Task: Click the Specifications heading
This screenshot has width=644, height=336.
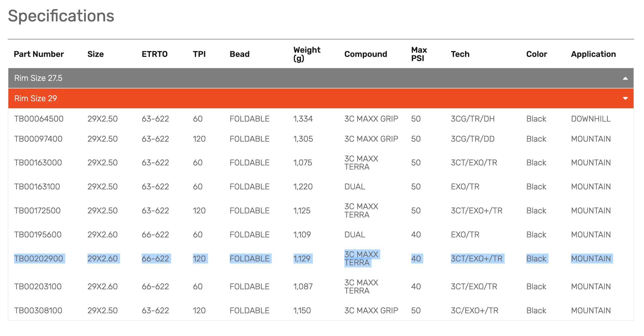Action: (61, 16)
